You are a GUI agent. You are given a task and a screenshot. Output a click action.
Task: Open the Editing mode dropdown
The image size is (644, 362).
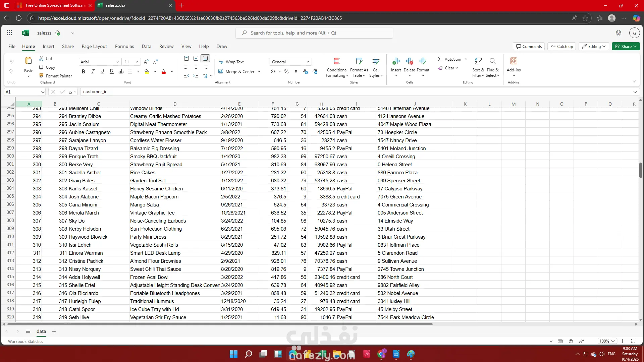pos(594,46)
